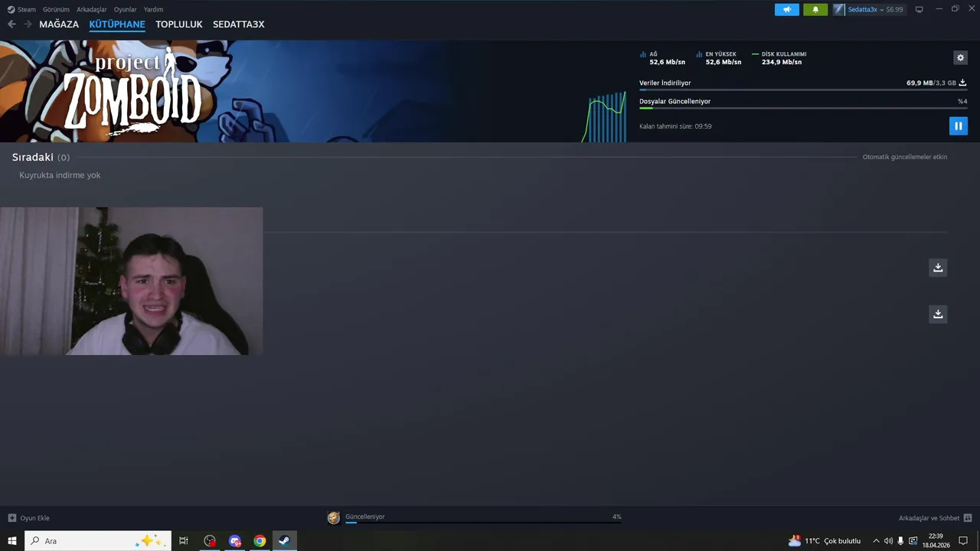Open the download settings gear
The width and height of the screenshot is (980, 551).
click(960, 57)
